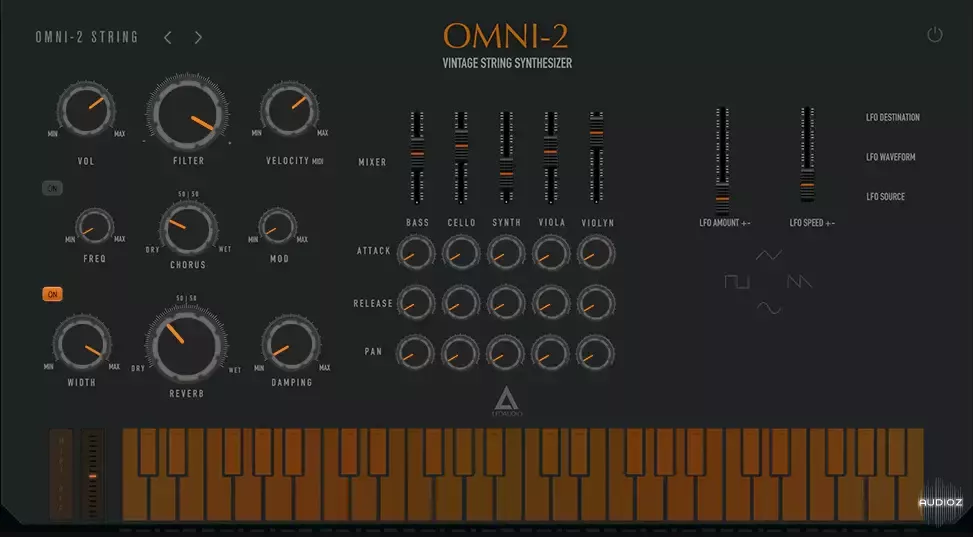Click the VIOLYN pan knob
This screenshot has height=537, width=973.
click(595, 353)
